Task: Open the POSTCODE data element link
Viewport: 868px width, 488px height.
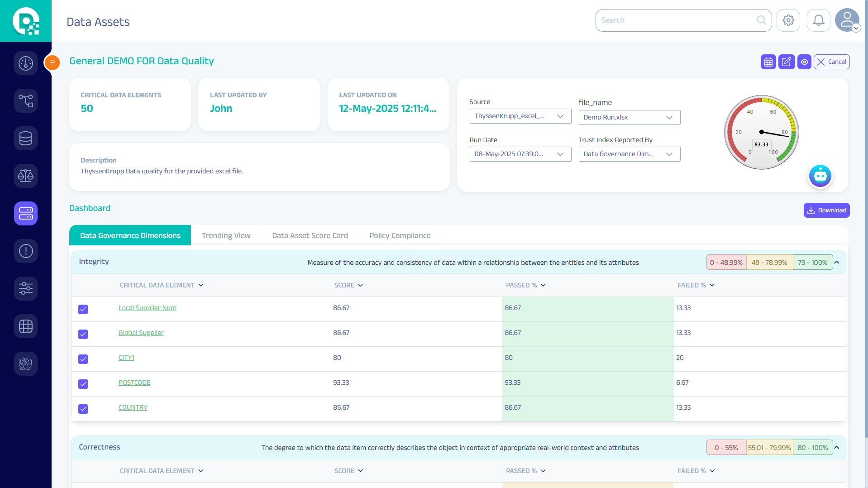Action: tap(134, 383)
